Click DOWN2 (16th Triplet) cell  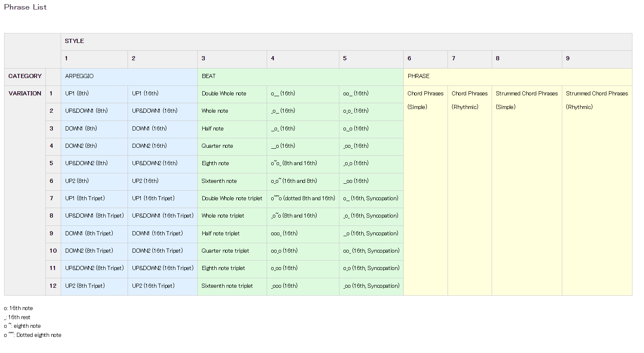click(x=163, y=251)
